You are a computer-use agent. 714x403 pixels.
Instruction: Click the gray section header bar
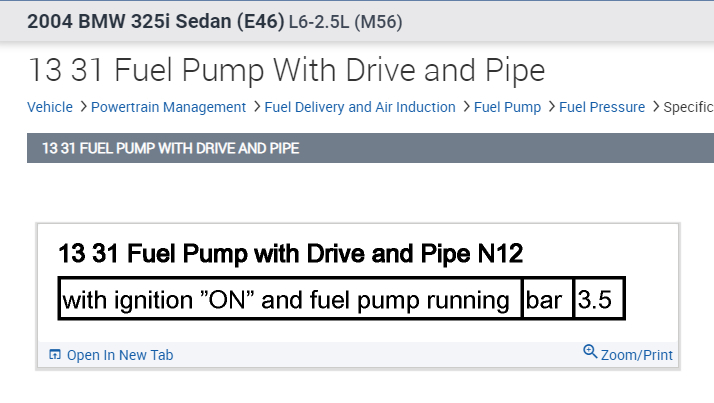[x=370, y=148]
